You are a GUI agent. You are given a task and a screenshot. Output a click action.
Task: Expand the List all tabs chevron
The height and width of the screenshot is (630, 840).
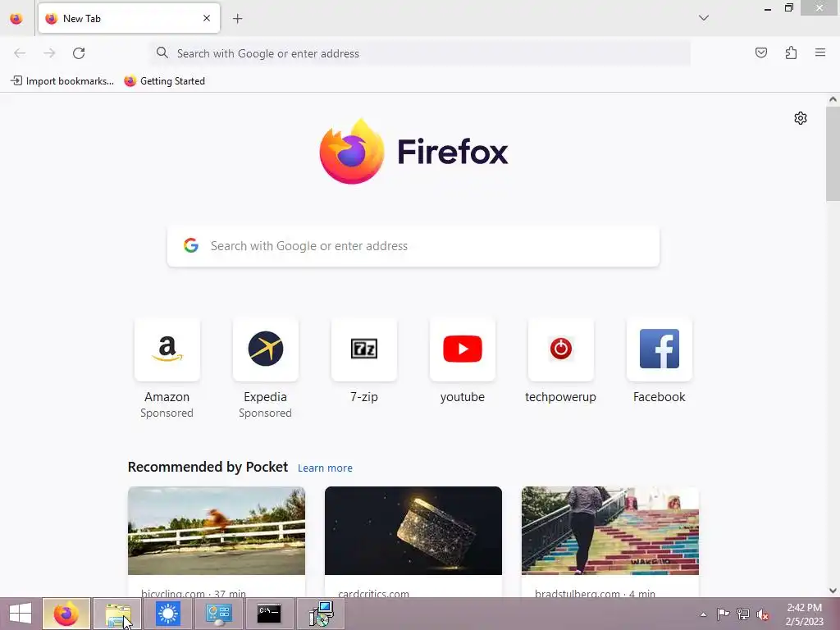pos(704,18)
